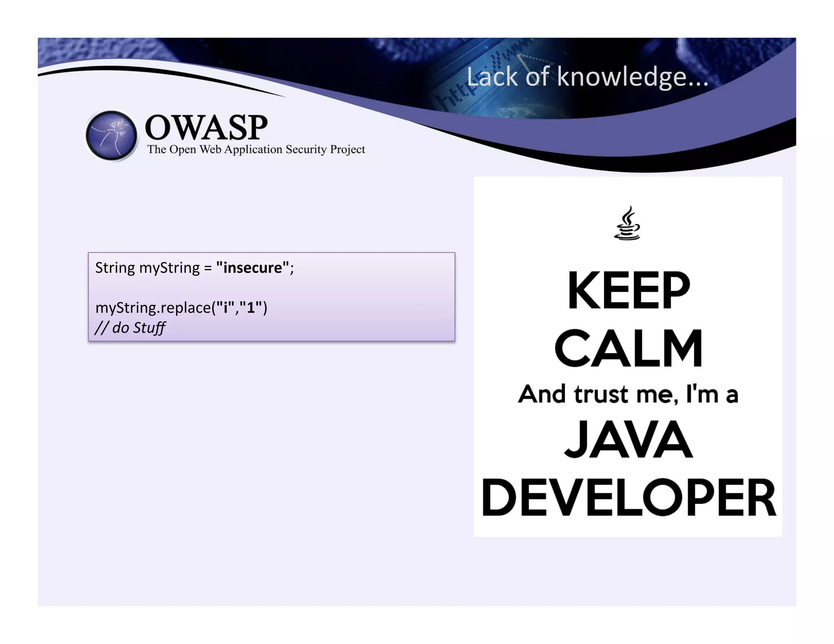Click the word JAVA on poster
Viewport: 834px width, 644px height.
pos(628,440)
